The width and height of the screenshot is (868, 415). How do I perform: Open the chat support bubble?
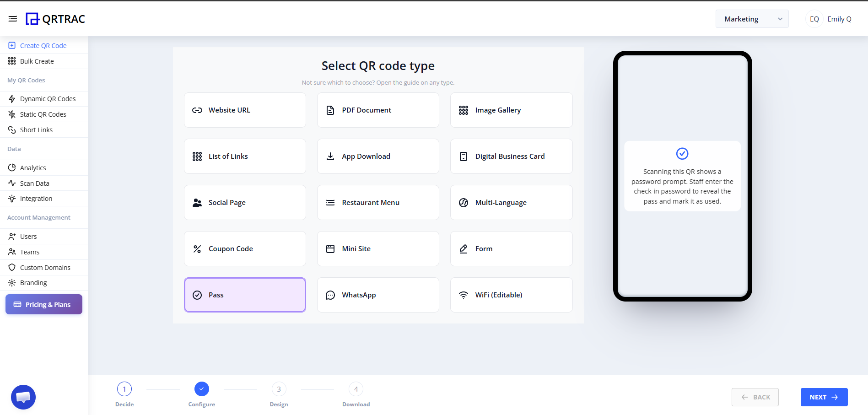pos(23,397)
